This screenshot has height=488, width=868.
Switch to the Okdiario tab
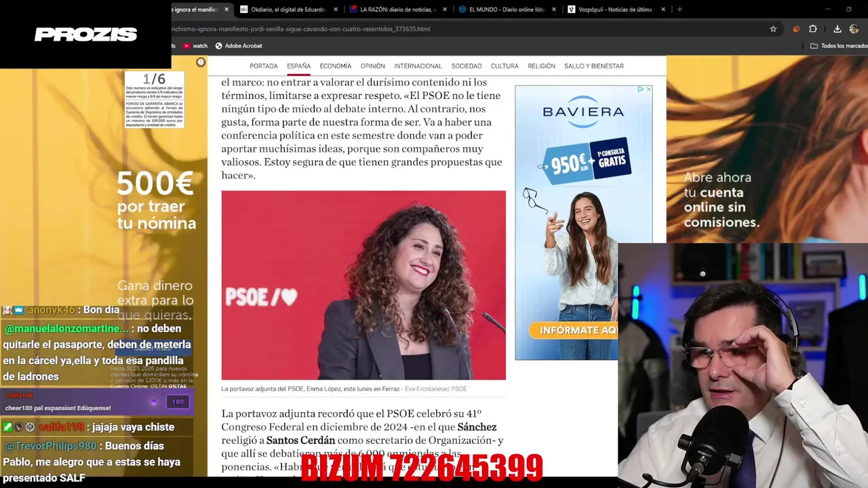pos(289,9)
